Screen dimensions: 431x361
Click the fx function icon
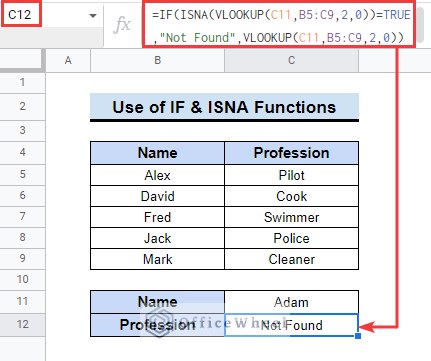pyautogui.click(x=122, y=25)
